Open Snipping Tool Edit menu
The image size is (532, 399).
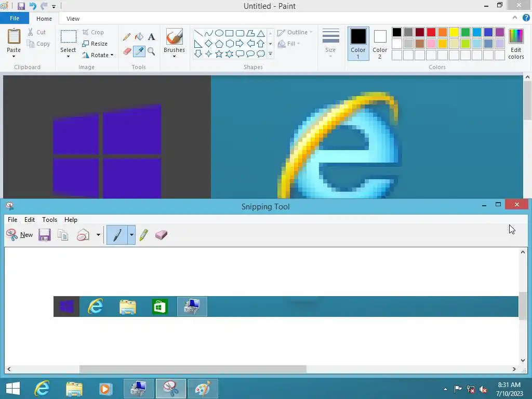[30, 220]
